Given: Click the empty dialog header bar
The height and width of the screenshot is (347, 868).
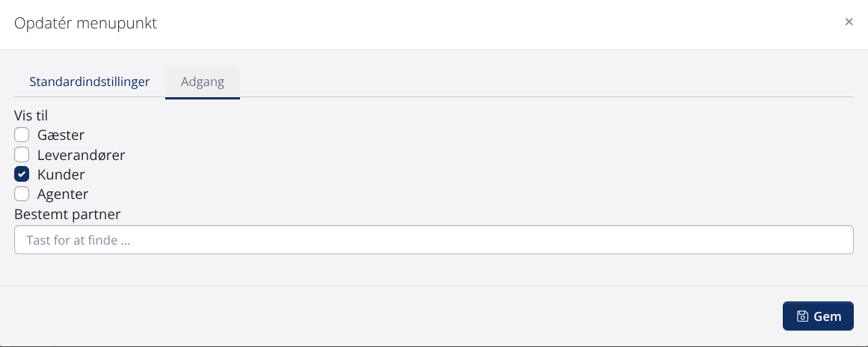Looking at the screenshot, I should click(486, 23).
